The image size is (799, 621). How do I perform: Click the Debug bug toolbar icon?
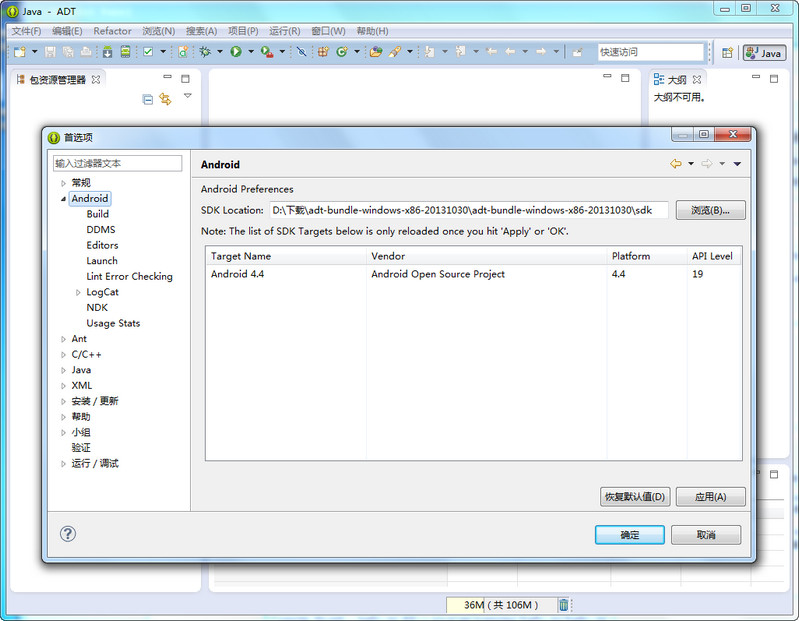coord(205,51)
